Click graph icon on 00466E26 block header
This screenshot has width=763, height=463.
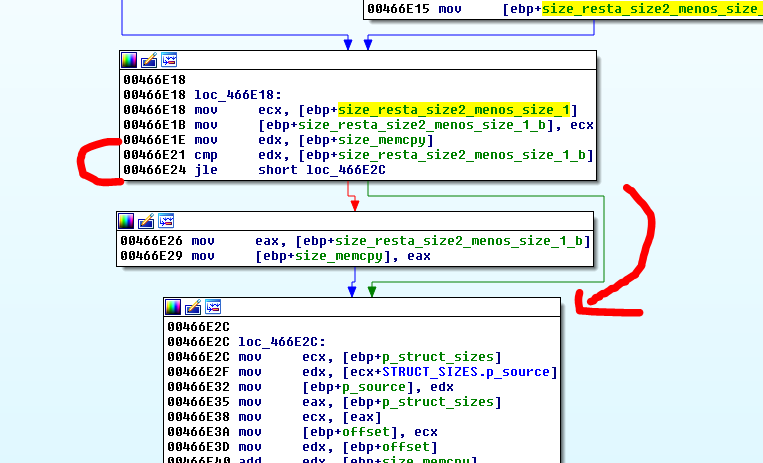(166, 221)
